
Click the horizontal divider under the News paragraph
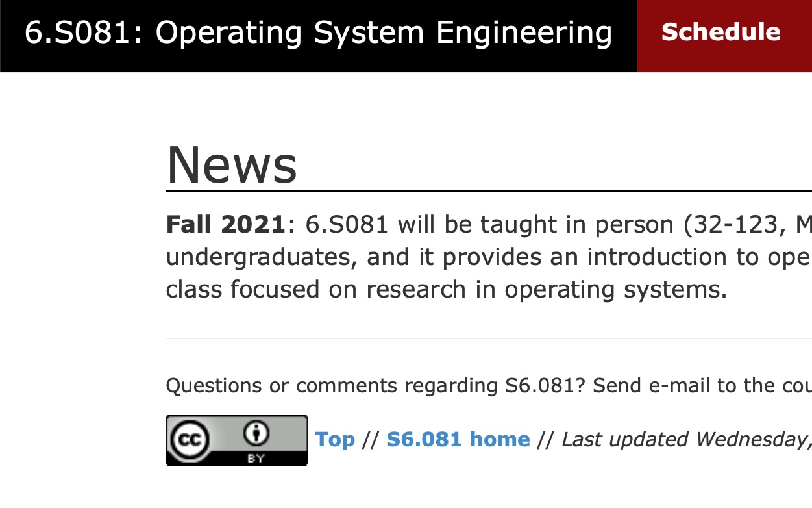[x=488, y=338]
